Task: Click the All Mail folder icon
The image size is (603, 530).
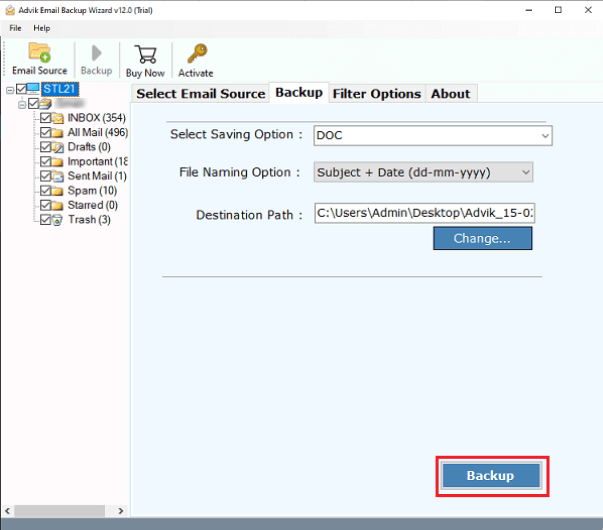Action: pyautogui.click(x=57, y=133)
